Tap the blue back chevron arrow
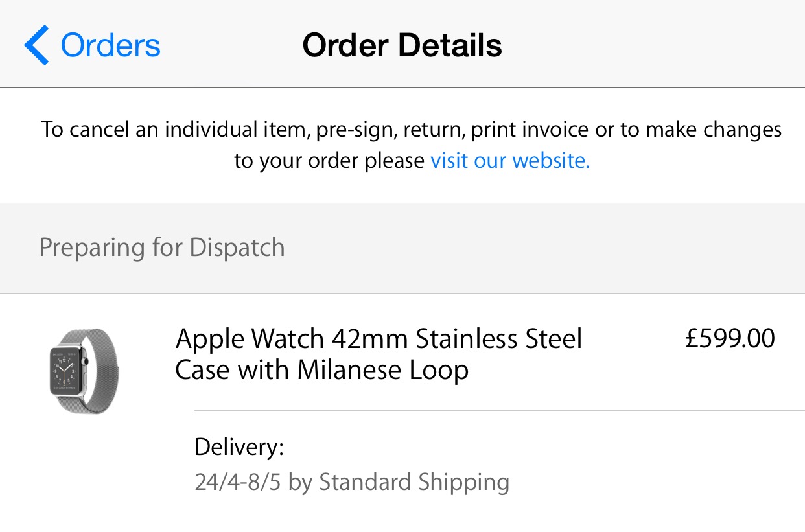Viewport: 805px width, 532px height. [x=36, y=45]
